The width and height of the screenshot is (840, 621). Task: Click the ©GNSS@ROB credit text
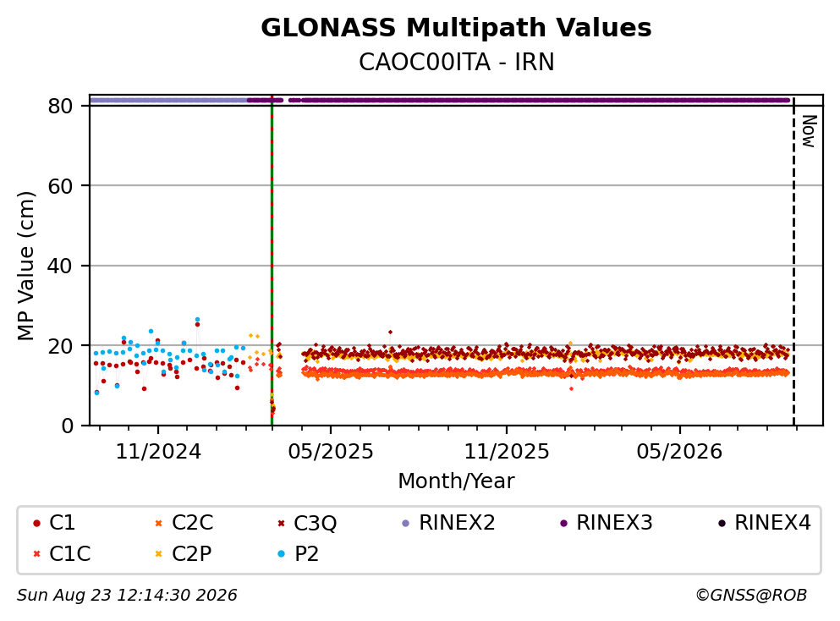pyautogui.click(x=751, y=595)
